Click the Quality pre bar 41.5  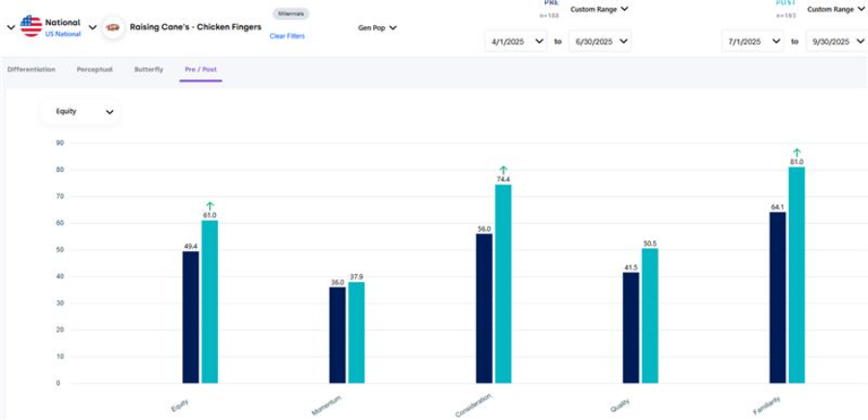(x=631, y=327)
